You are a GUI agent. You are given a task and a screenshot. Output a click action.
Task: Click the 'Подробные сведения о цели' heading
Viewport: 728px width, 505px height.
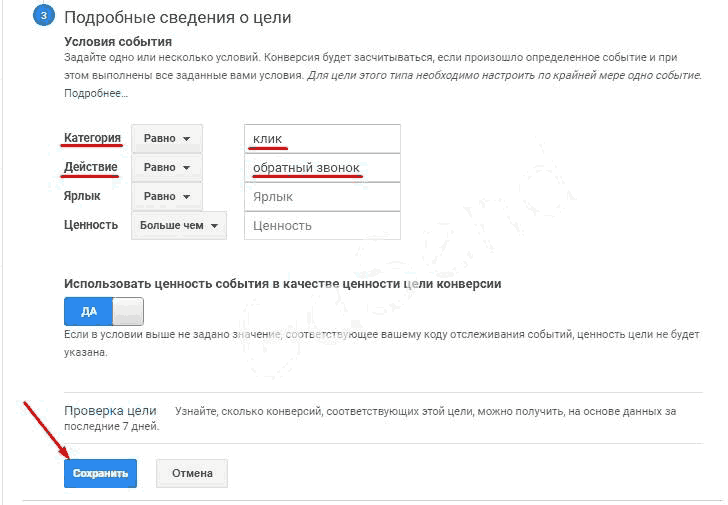(x=178, y=17)
